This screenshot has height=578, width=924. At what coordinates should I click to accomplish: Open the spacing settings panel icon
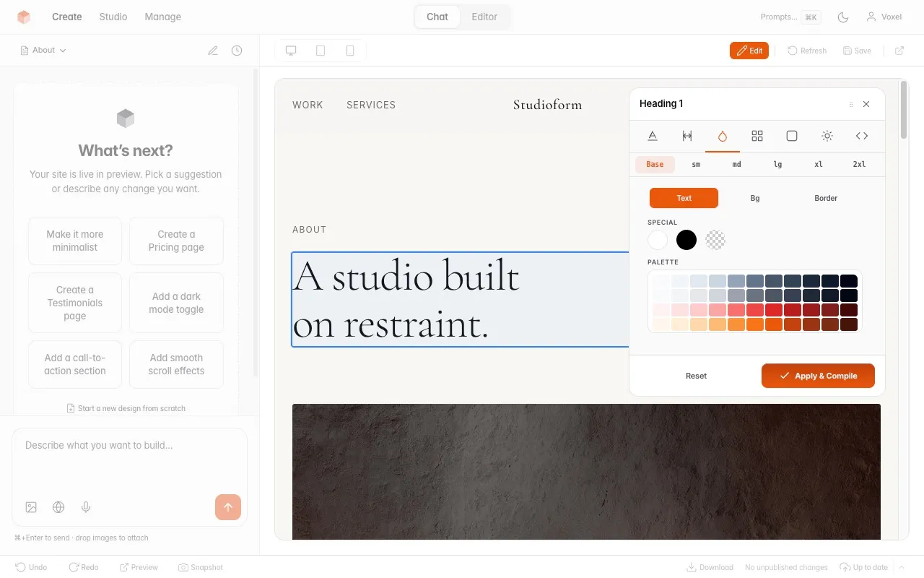pos(687,136)
